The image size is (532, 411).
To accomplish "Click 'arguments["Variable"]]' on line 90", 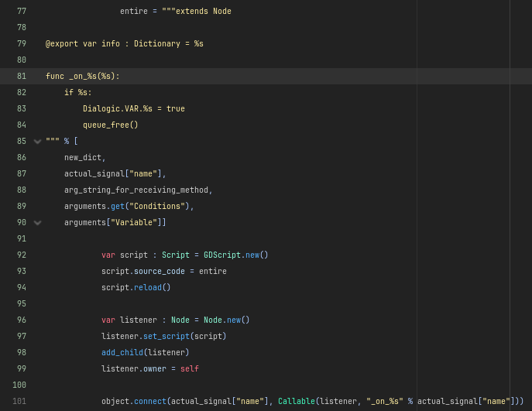I will 115,223.
